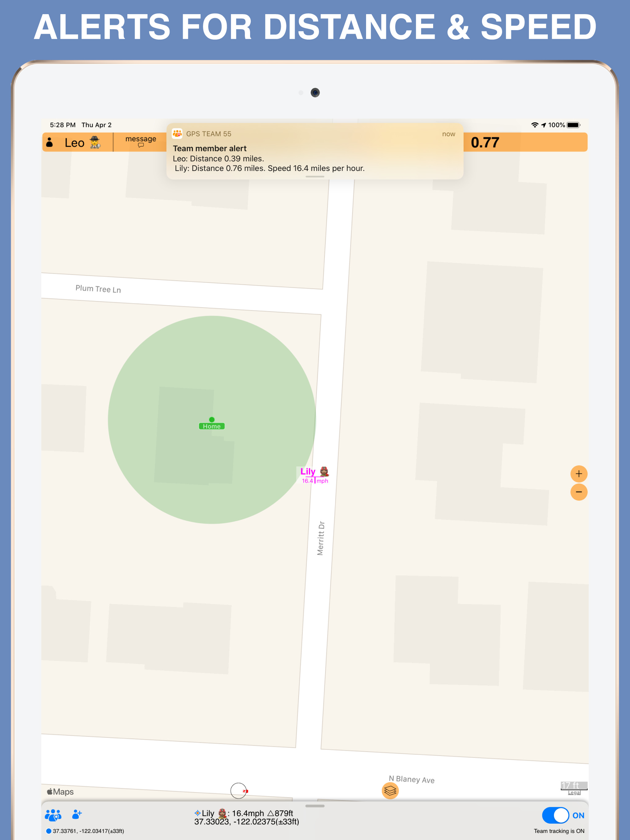Click the locate target icon beside Lily

(197, 813)
